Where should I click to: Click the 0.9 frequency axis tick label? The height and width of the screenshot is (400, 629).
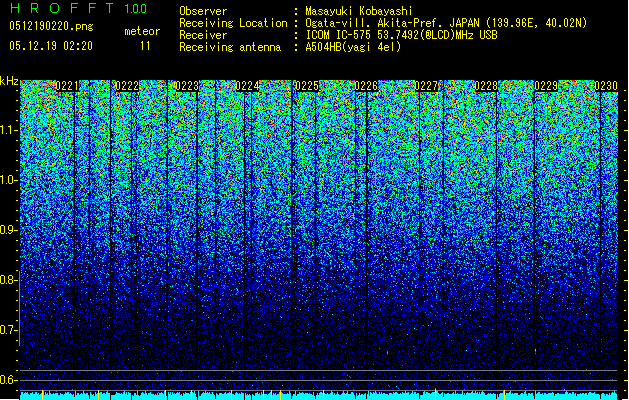click(x=8, y=230)
